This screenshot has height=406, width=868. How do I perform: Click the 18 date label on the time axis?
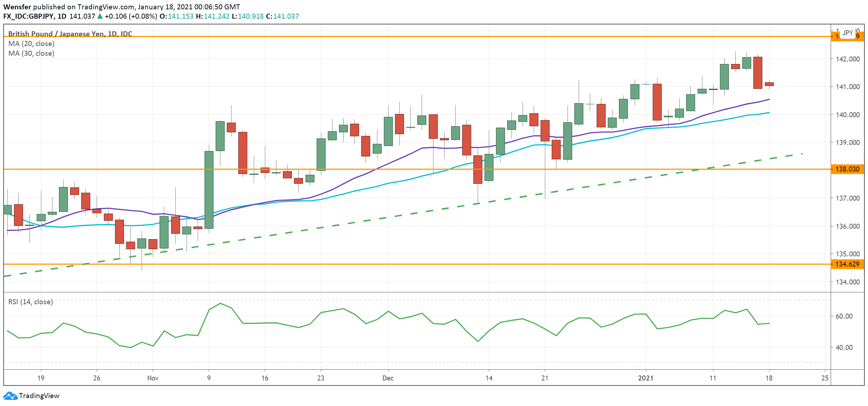(x=769, y=378)
